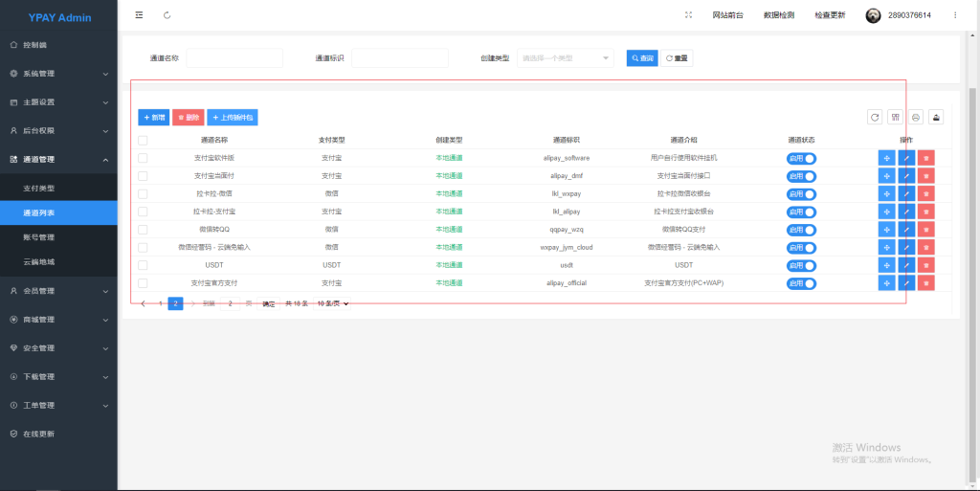The image size is (980, 491).
Task: Check the checkbox for 拉卡拉-支付宝 row
Action: tap(144, 212)
